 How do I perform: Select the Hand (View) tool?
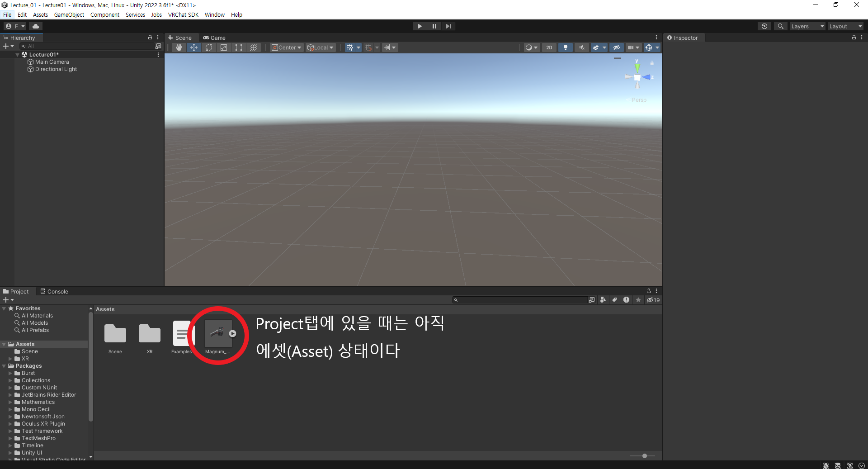tap(179, 47)
